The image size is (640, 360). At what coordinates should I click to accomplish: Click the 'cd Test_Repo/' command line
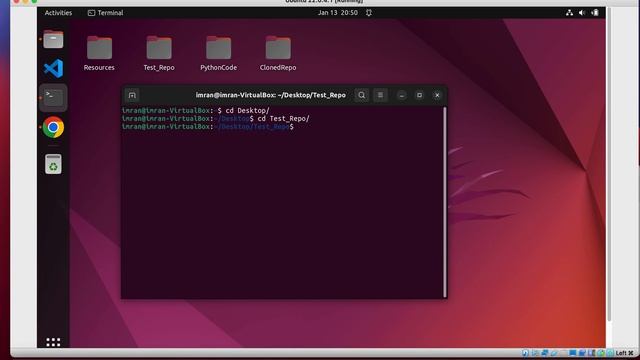216,119
